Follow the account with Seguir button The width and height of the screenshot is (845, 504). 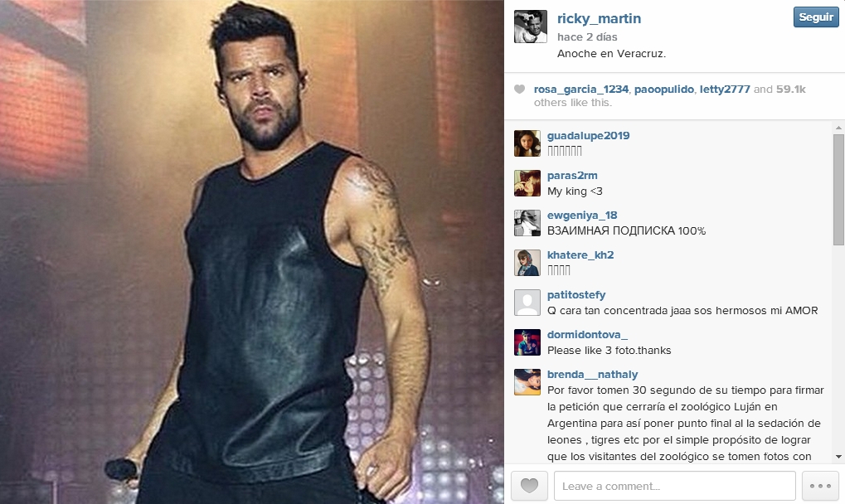coord(816,17)
